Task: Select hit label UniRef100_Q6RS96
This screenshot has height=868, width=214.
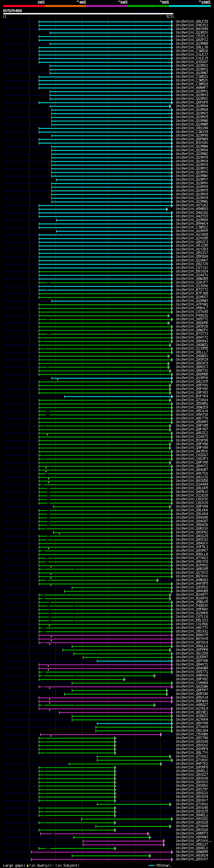Action: (192, 694)
